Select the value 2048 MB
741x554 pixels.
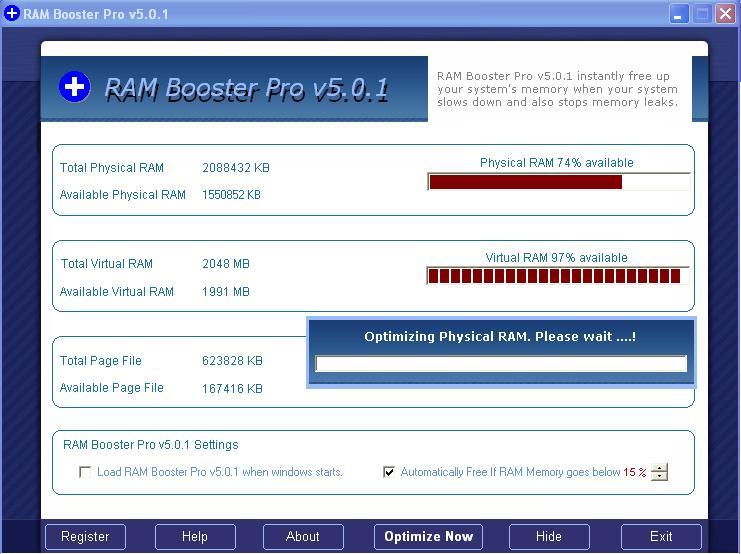[x=226, y=264]
